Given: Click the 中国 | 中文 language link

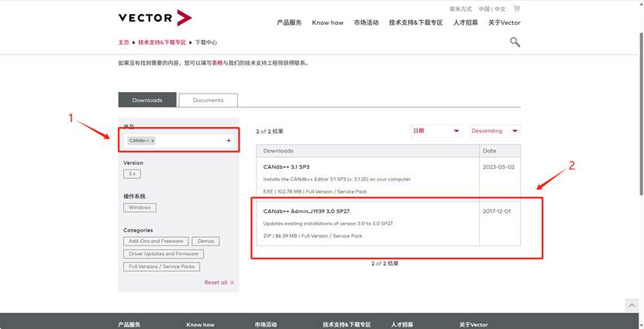Looking at the screenshot, I should tap(492, 9).
